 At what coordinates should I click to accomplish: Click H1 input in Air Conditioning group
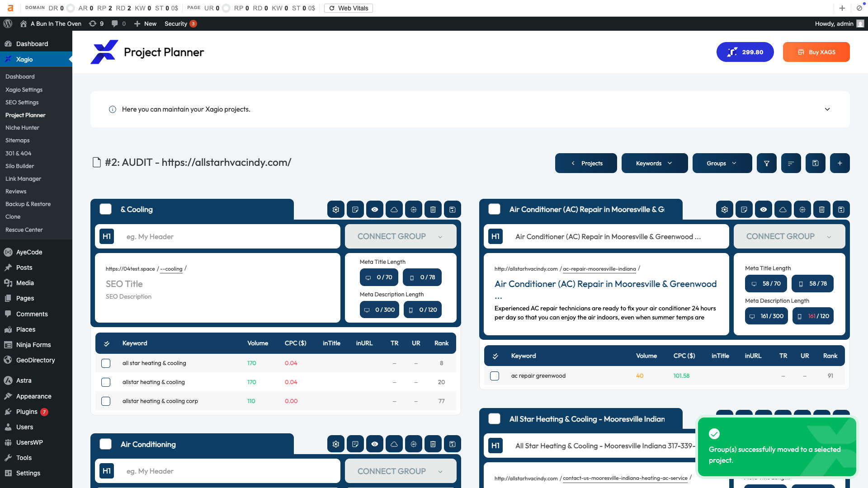[x=231, y=471]
